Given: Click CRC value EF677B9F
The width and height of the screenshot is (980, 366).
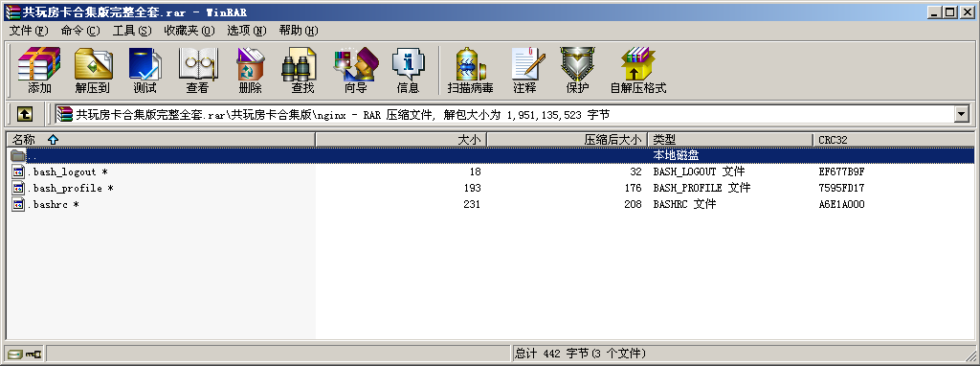Looking at the screenshot, I should point(841,172).
